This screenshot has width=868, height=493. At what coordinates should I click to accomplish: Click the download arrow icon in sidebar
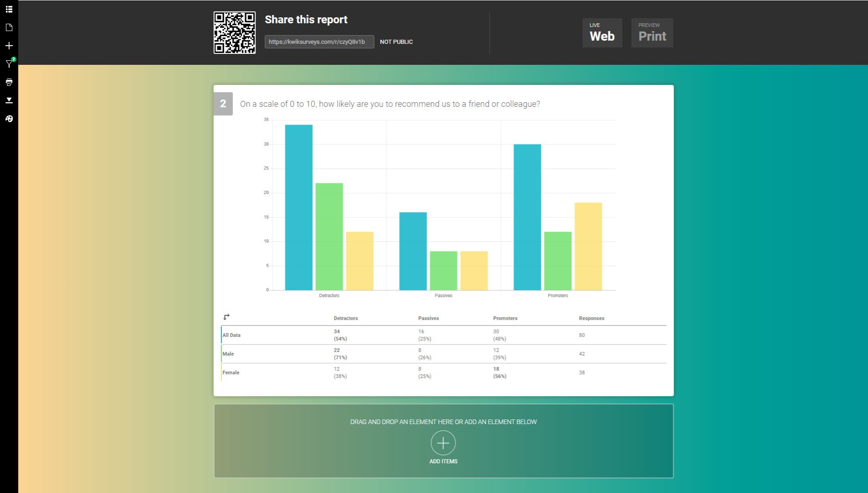point(9,100)
